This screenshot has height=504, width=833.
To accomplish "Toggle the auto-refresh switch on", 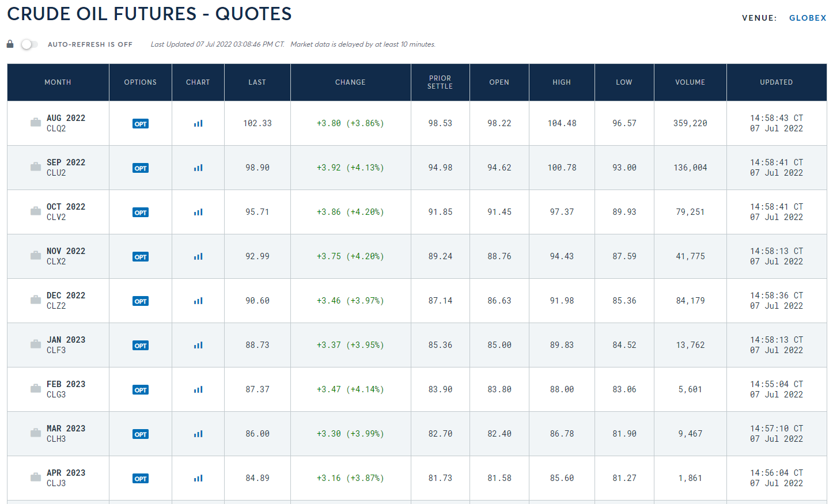I will (29, 44).
